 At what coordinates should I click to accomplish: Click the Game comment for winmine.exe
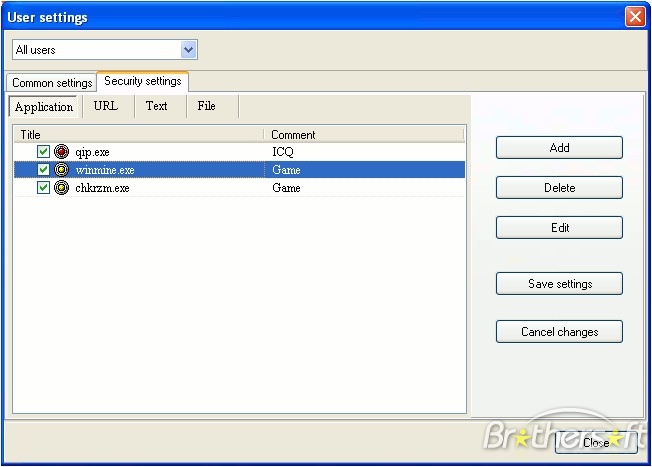(286, 170)
